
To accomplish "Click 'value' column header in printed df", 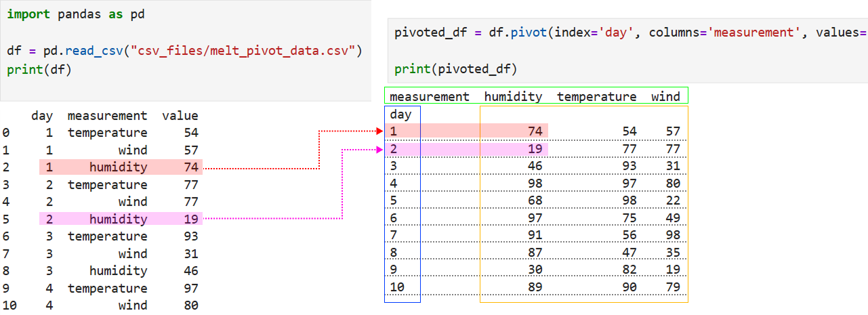I will click(180, 116).
